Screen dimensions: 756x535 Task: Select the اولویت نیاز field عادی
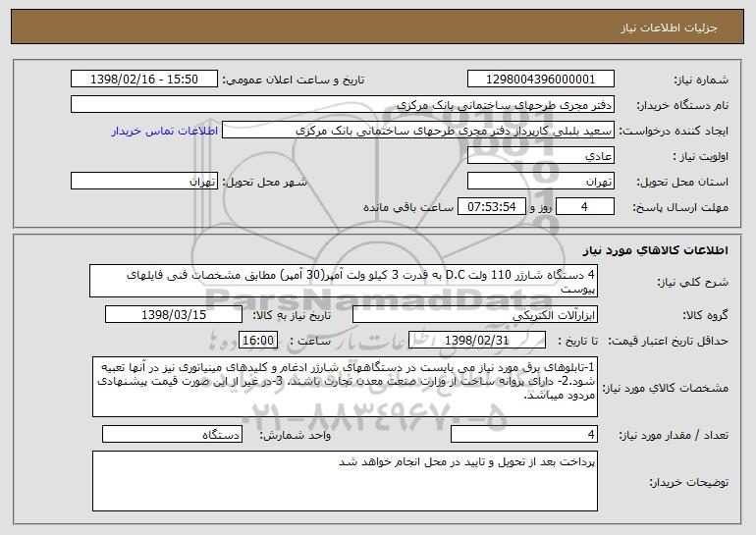[x=540, y=156]
